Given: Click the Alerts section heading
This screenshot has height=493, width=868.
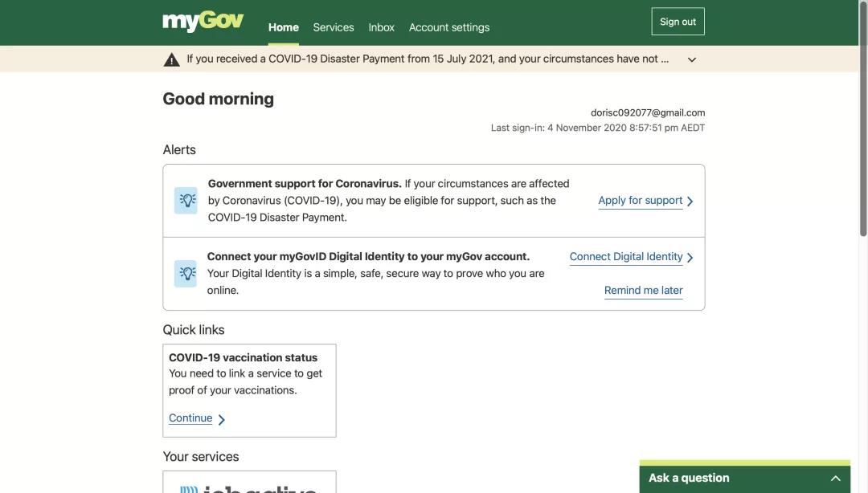Looking at the screenshot, I should (179, 150).
